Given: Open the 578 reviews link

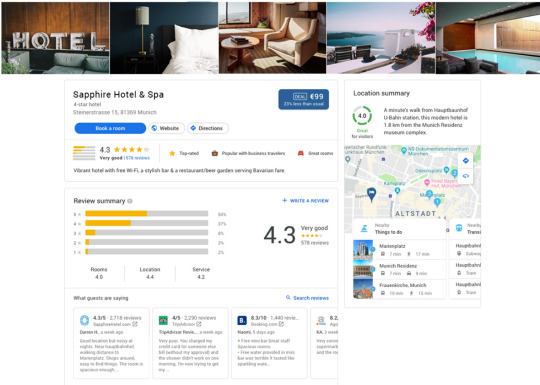Looking at the screenshot, I should coord(137,158).
